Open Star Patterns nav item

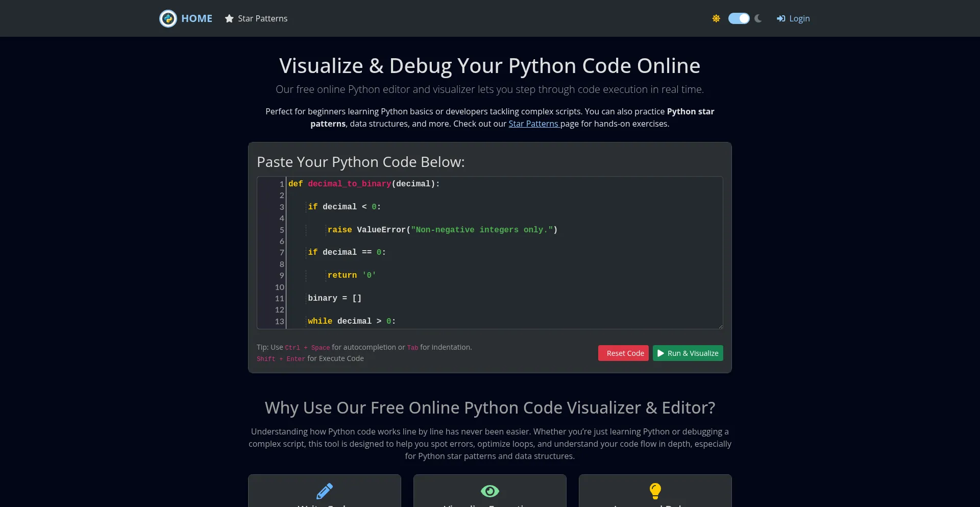click(256, 18)
